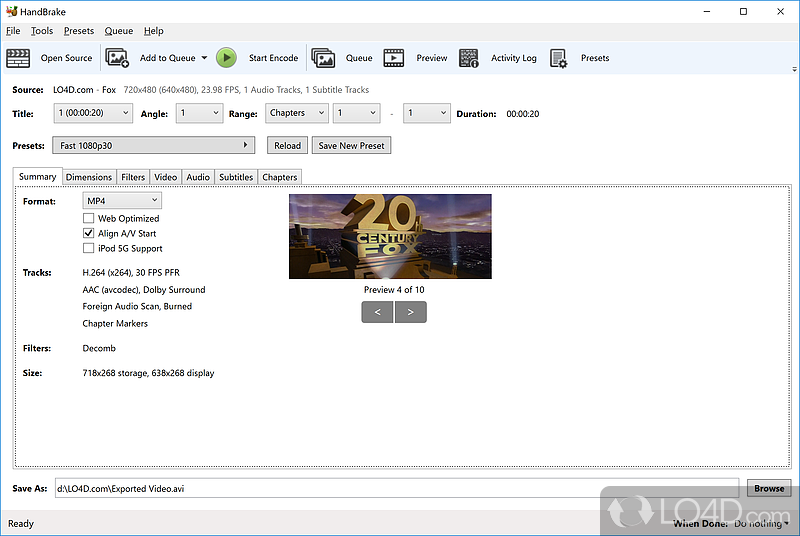800x536 pixels.
Task: Enable the iPod 5G Support checkbox
Action: pyautogui.click(x=89, y=248)
